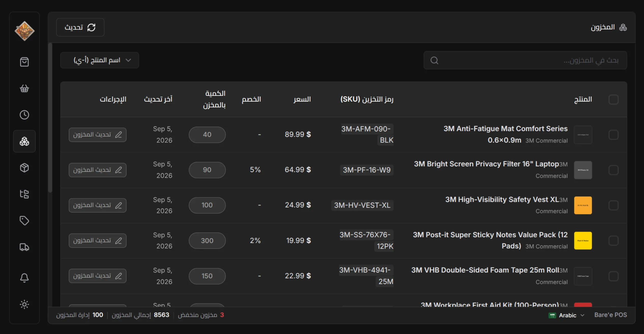Screen dimensions: 644x334
Task: Check the 3M Anti-Fatigue Mat row checkbox
Action: [x=613, y=135]
